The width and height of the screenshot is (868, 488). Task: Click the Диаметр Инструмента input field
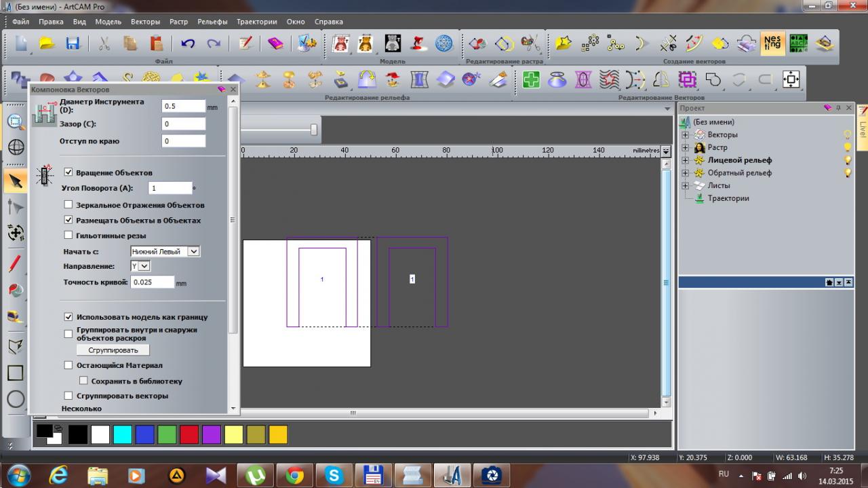[x=183, y=106]
